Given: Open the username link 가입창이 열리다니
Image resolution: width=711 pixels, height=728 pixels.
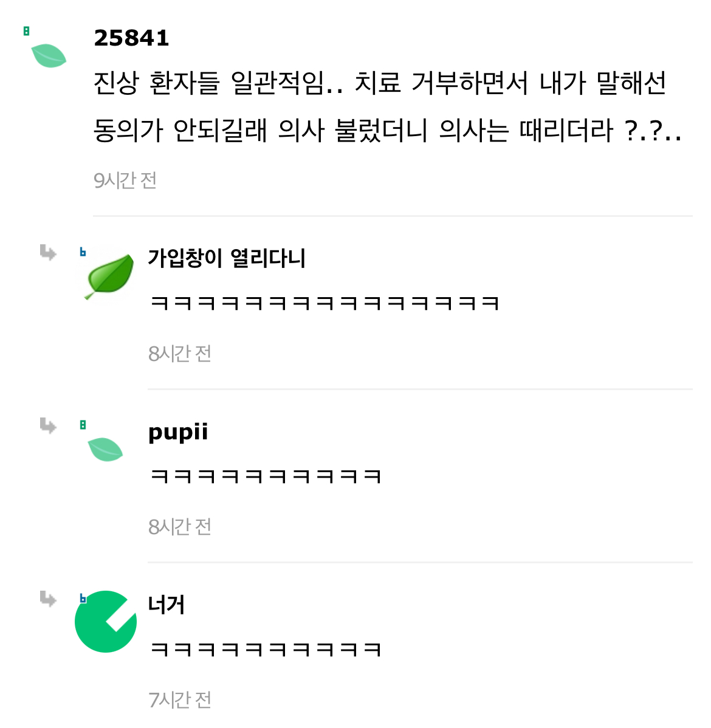Looking at the screenshot, I should [227, 258].
